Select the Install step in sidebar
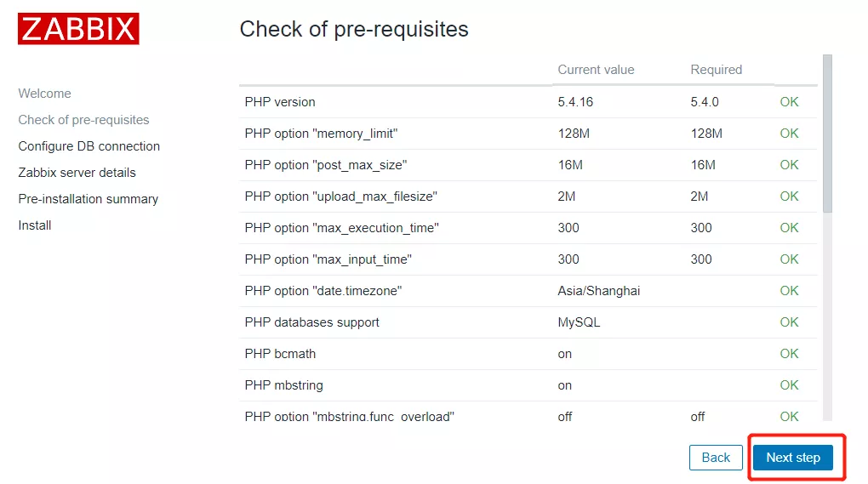 (x=35, y=225)
